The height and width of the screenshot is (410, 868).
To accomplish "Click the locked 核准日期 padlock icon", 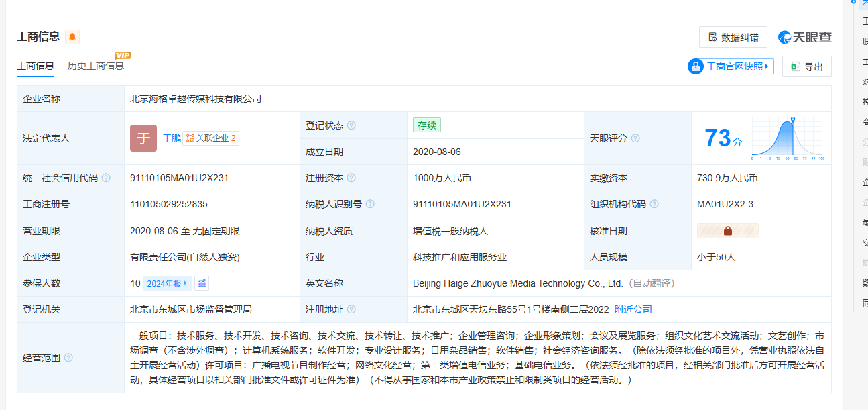I will pos(727,231).
